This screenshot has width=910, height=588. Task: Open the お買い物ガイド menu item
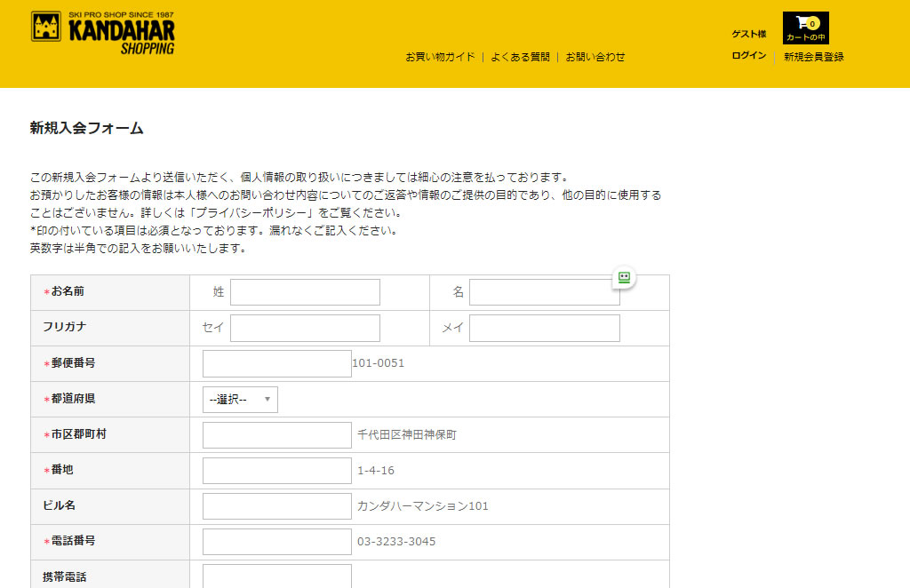[x=440, y=57]
